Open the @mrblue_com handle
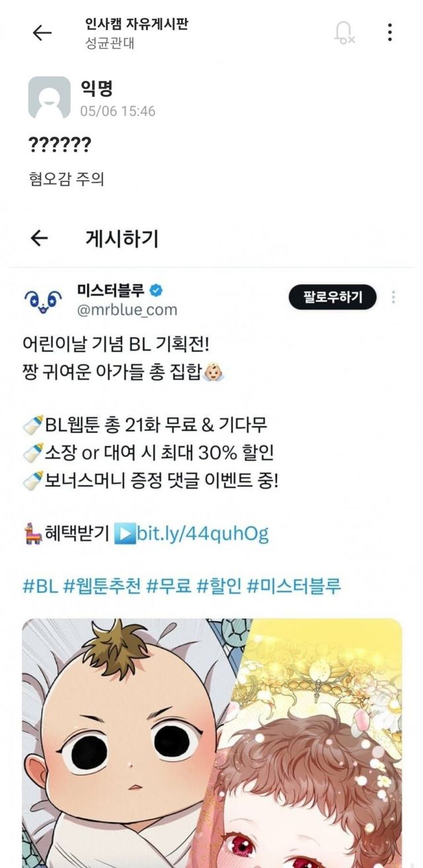Viewport: 423px width, 868px height. (x=128, y=309)
